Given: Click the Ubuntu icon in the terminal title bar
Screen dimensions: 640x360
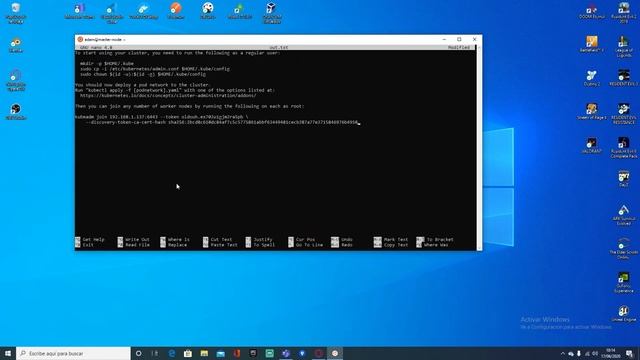Looking at the screenshot, I should click(80, 40).
